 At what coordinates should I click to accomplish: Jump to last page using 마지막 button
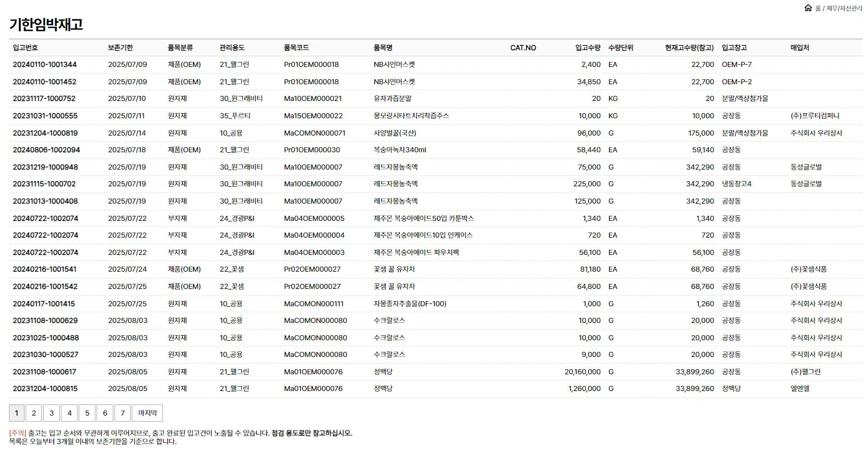[x=147, y=413]
